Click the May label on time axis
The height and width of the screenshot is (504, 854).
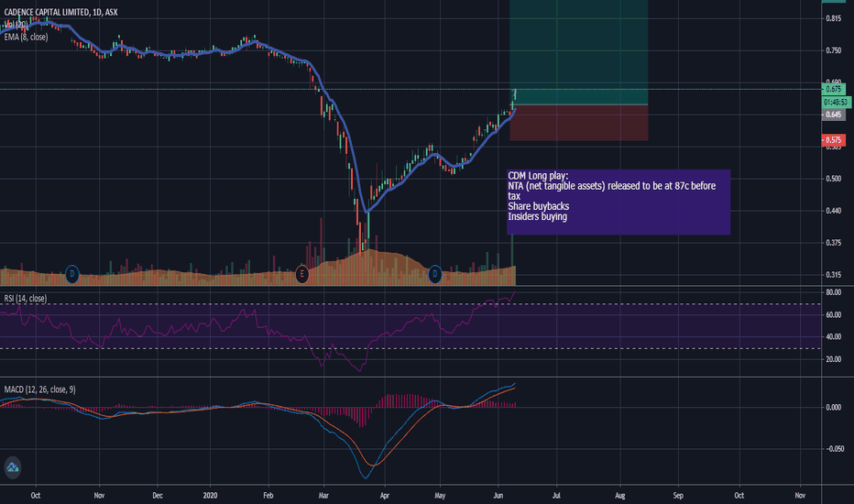click(440, 495)
